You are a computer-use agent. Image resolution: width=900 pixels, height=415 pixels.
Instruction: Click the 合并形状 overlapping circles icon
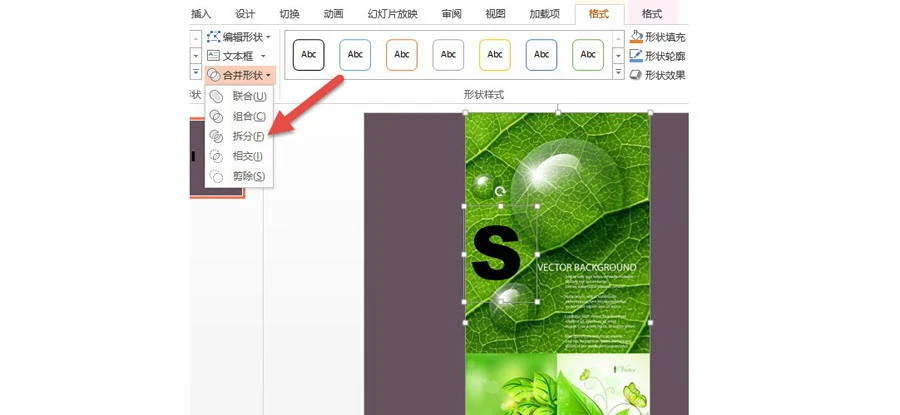click(x=214, y=75)
